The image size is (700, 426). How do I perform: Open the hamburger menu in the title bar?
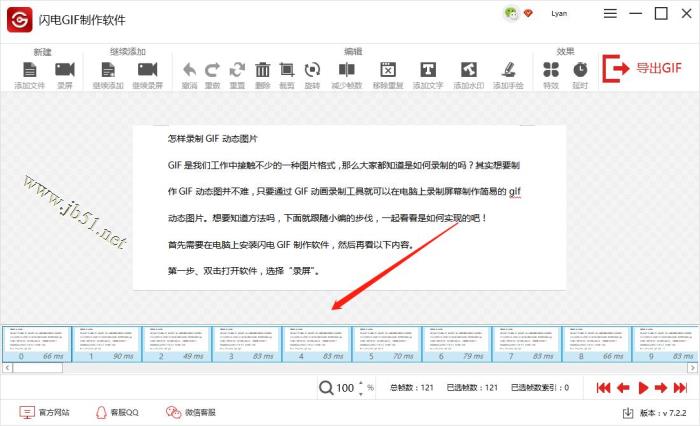(x=610, y=13)
